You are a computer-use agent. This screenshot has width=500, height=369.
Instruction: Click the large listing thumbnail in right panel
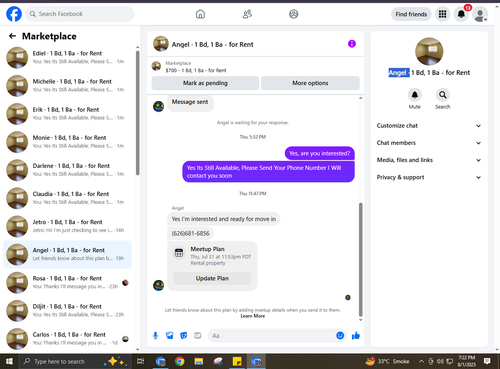429,51
